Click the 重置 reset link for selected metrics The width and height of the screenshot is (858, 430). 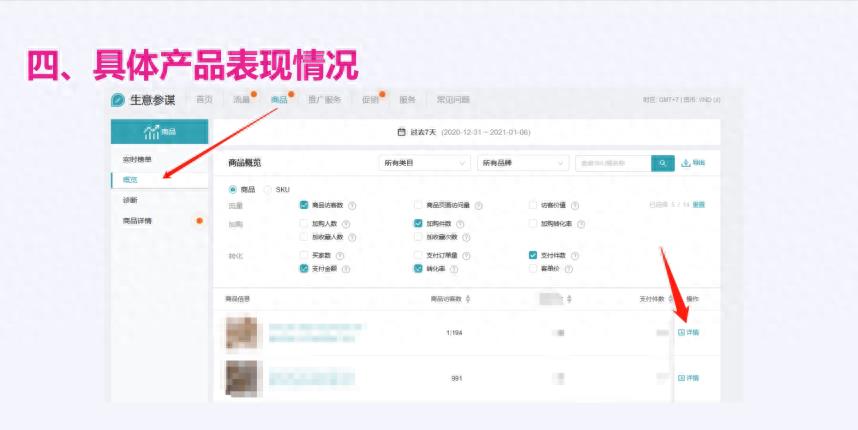click(699, 205)
